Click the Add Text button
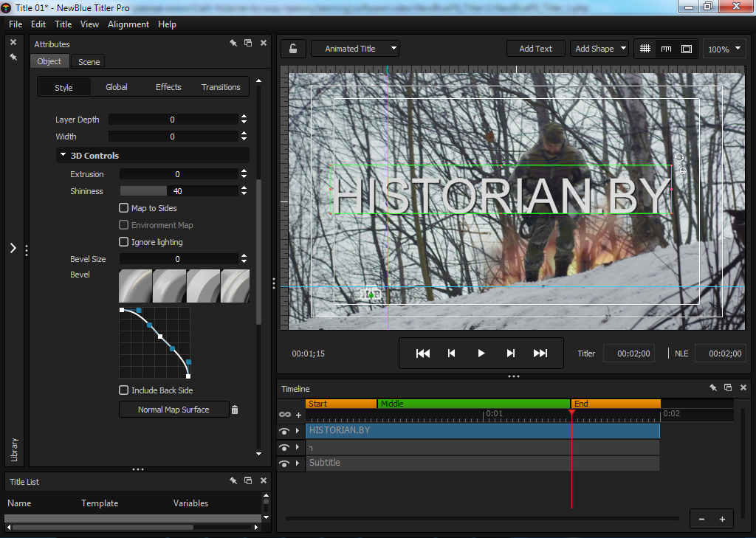This screenshot has height=538, width=756. [x=535, y=49]
